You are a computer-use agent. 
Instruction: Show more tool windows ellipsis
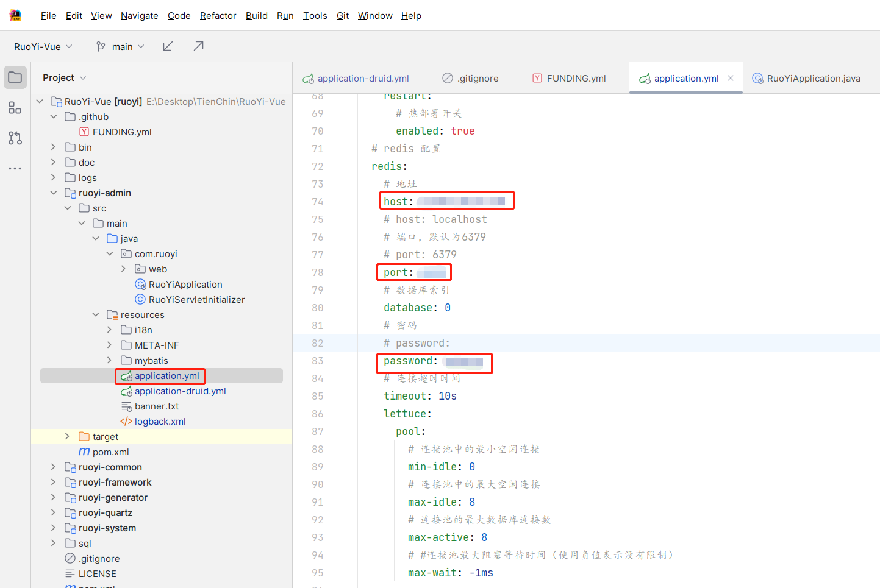point(15,168)
